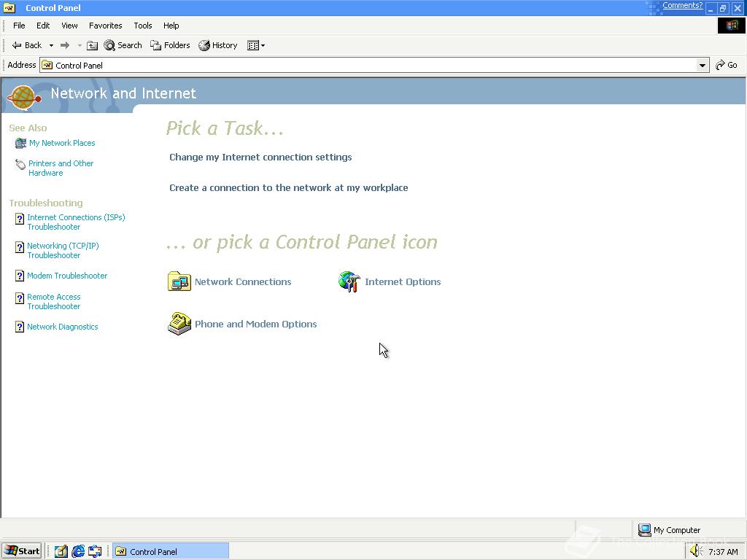Click the Network Connections text label

click(x=243, y=281)
